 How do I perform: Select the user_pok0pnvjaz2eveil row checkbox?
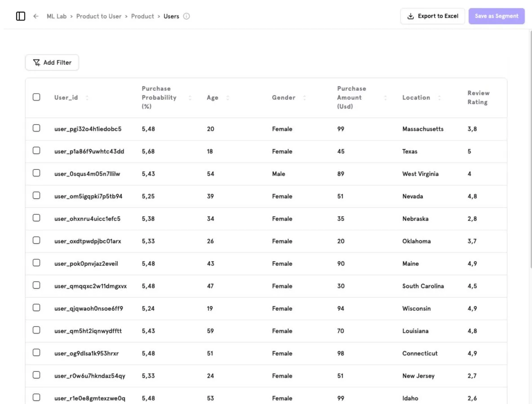pyautogui.click(x=36, y=263)
